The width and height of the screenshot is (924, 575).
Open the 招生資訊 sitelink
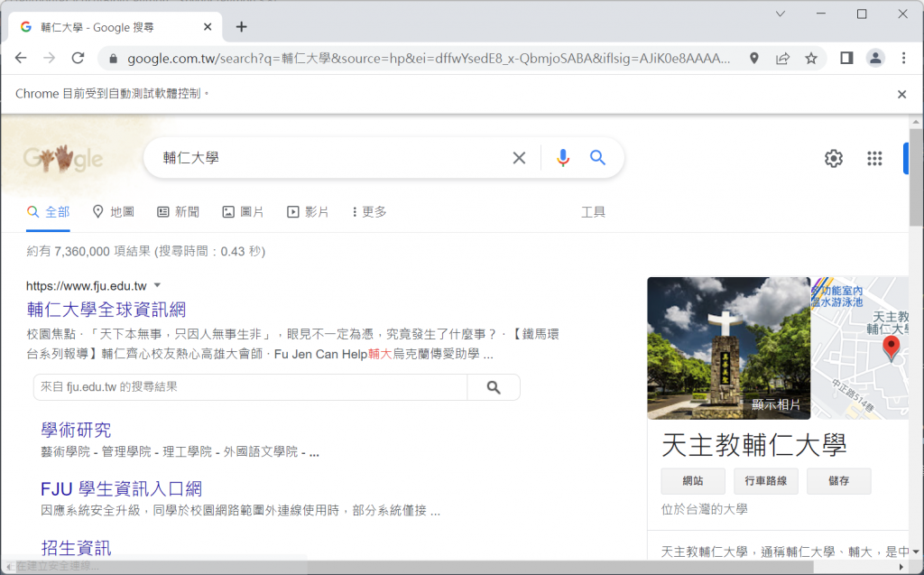[x=76, y=548]
